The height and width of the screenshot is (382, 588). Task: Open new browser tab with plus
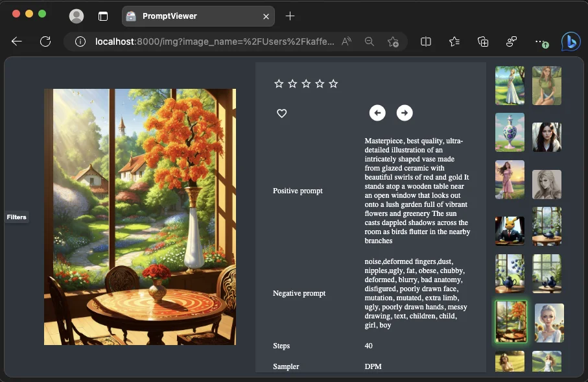(290, 16)
